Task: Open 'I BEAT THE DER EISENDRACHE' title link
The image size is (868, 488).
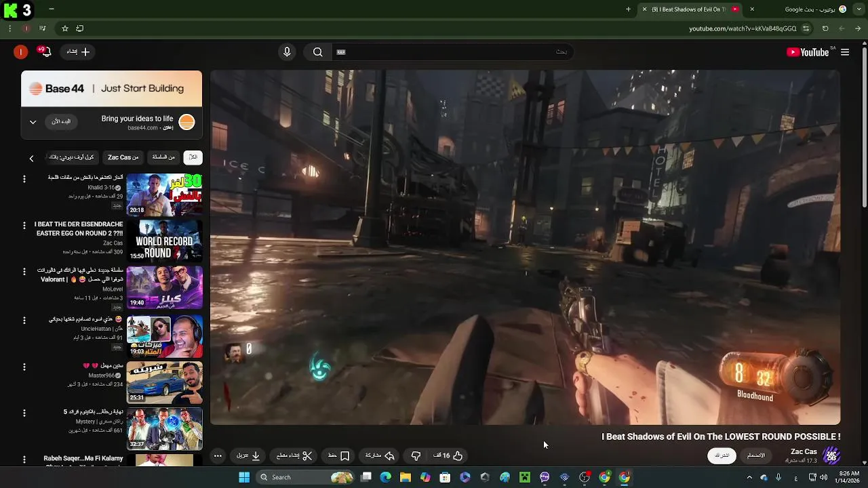Action: click(79, 228)
